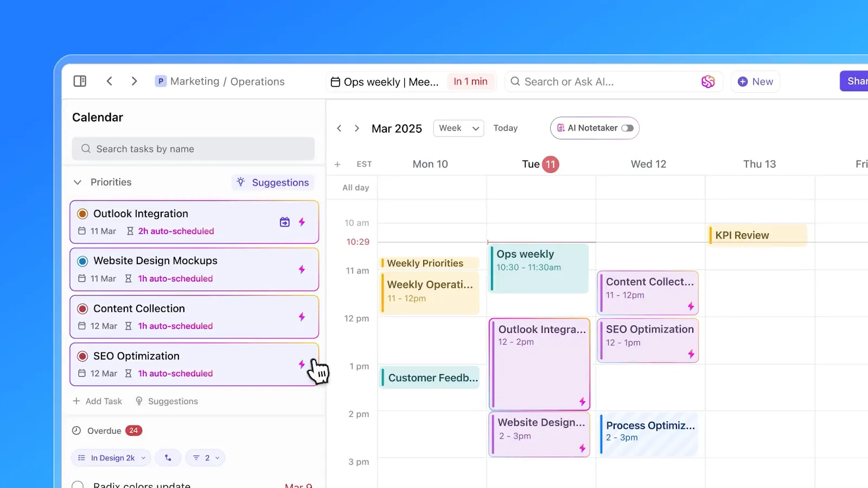
Task: Open the filter dropdown showing 2
Action: point(205,458)
